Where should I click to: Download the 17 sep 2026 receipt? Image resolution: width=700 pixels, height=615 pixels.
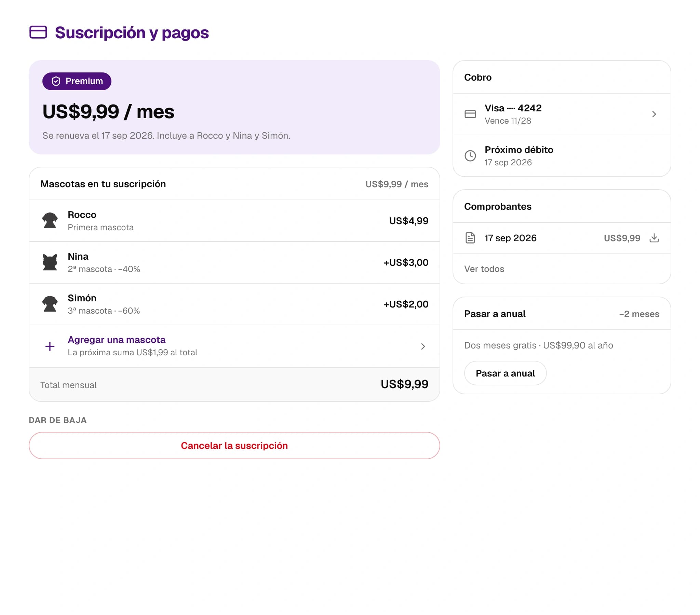click(654, 238)
